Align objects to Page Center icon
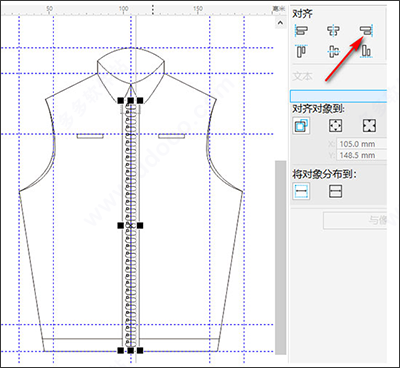Image resolution: width=400 pixels, height=368 pixels. [x=369, y=126]
